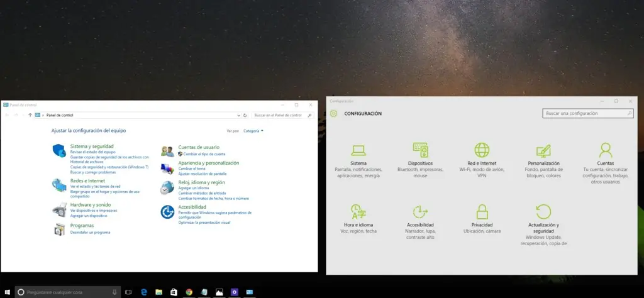
Task: Click Agregar un idioma link
Action: [194, 188]
